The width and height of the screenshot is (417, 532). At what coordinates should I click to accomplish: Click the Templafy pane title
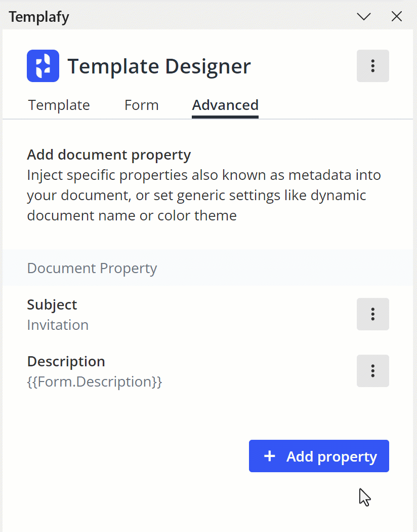(x=39, y=17)
